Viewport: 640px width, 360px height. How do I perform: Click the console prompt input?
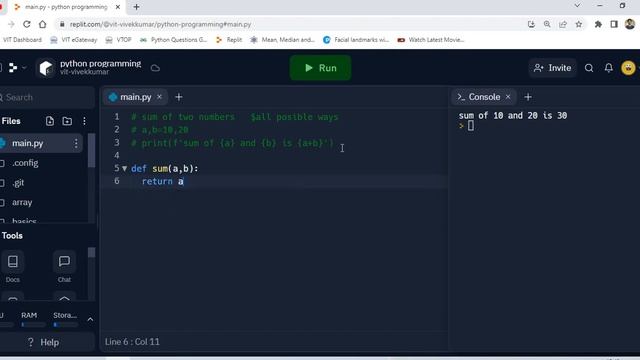tap(471, 126)
